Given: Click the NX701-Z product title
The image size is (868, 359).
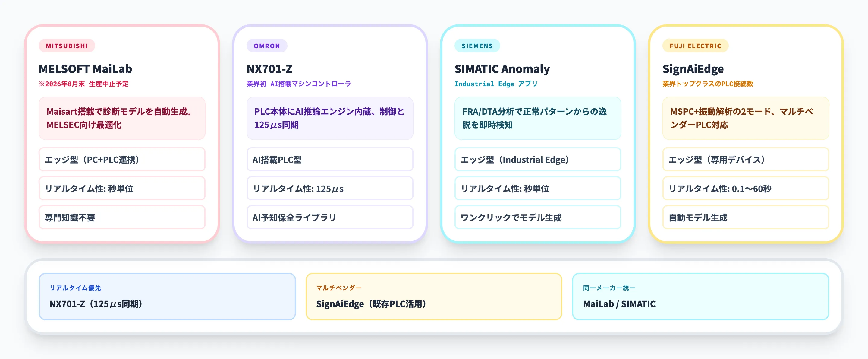Looking at the screenshot, I should (269, 69).
